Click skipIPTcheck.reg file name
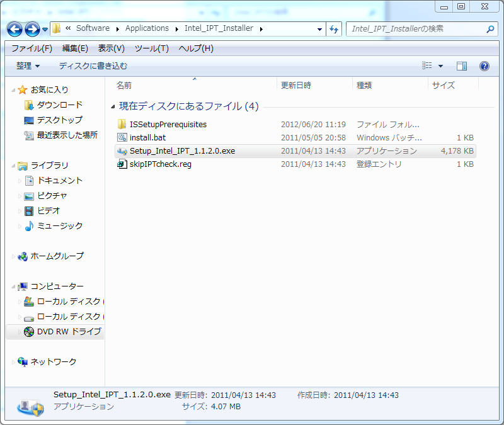 click(161, 164)
